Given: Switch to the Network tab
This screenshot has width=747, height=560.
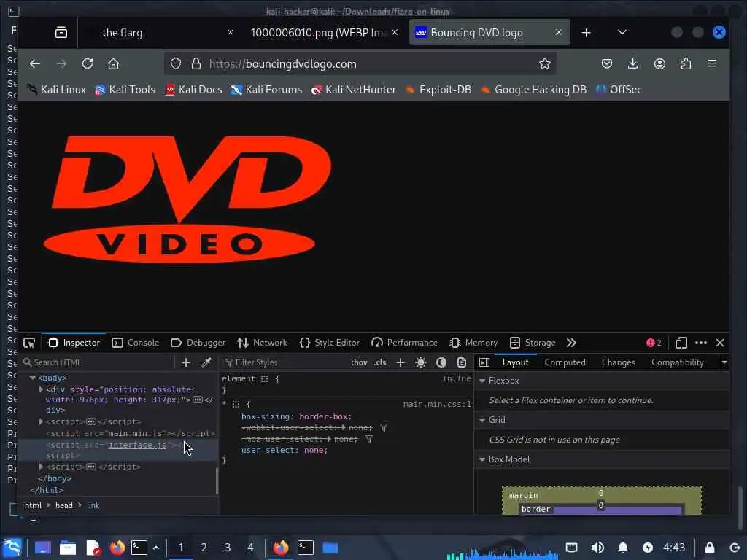Looking at the screenshot, I should (262, 343).
